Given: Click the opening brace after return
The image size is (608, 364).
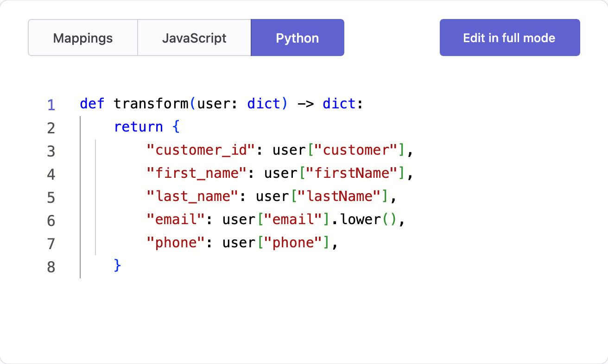Looking at the screenshot, I should tap(177, 127).
